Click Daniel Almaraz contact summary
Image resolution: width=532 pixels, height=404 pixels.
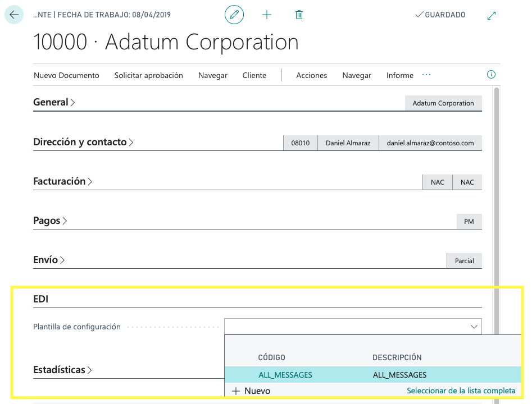pyautogui.click(x=348, y=143)
